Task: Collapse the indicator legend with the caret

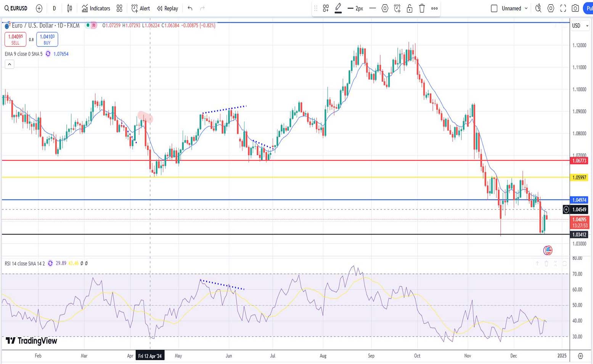Action: (x=10, y=64)
